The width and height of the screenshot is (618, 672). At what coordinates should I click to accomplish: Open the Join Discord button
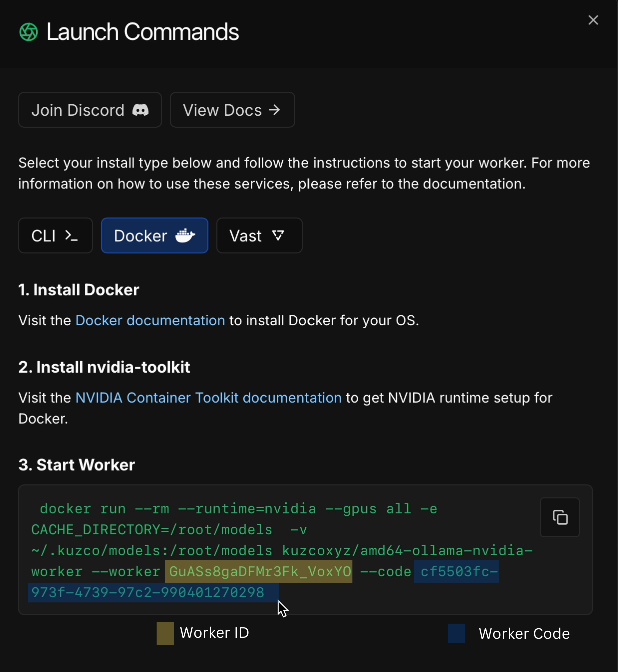point(90,110)
